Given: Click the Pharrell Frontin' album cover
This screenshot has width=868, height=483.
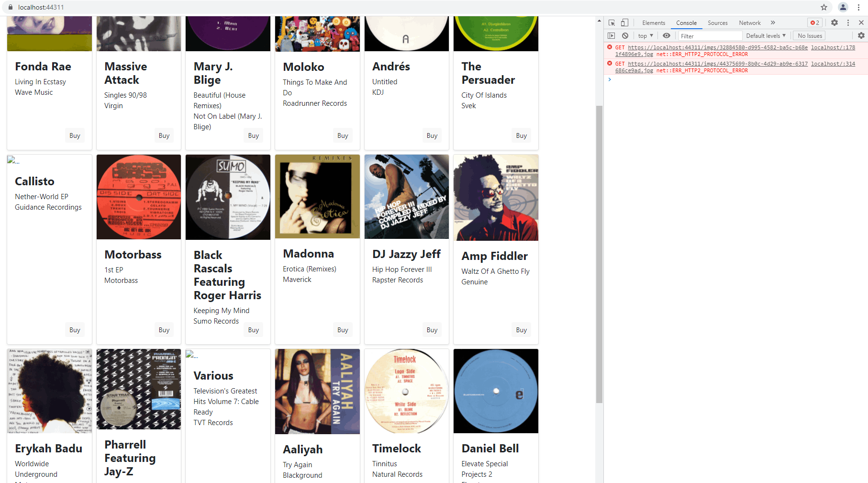Looking at the screenshot, I should [x=139, y=389].
